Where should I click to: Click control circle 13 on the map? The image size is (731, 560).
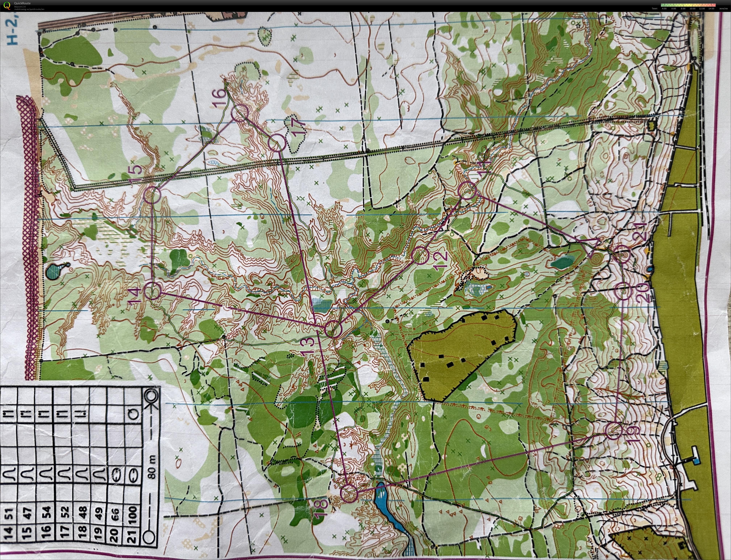(x=333, y=329)
